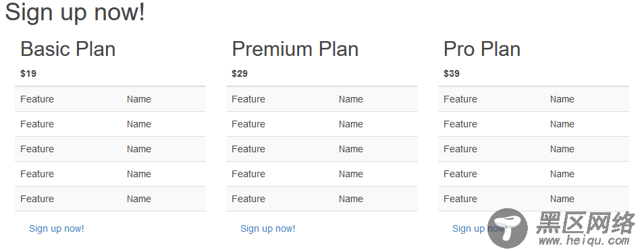The image size is (644, 252).
Task: Follow the Pro Plan sign up link
Action: tap(480, 228)
